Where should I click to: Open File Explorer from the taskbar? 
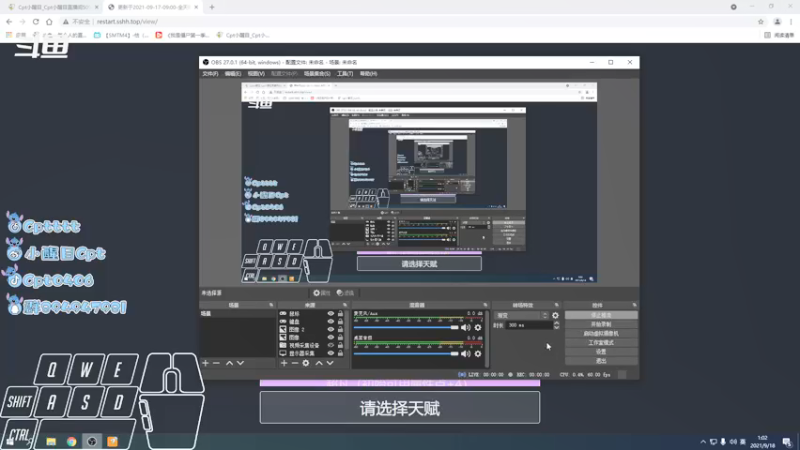pos(51,441)
